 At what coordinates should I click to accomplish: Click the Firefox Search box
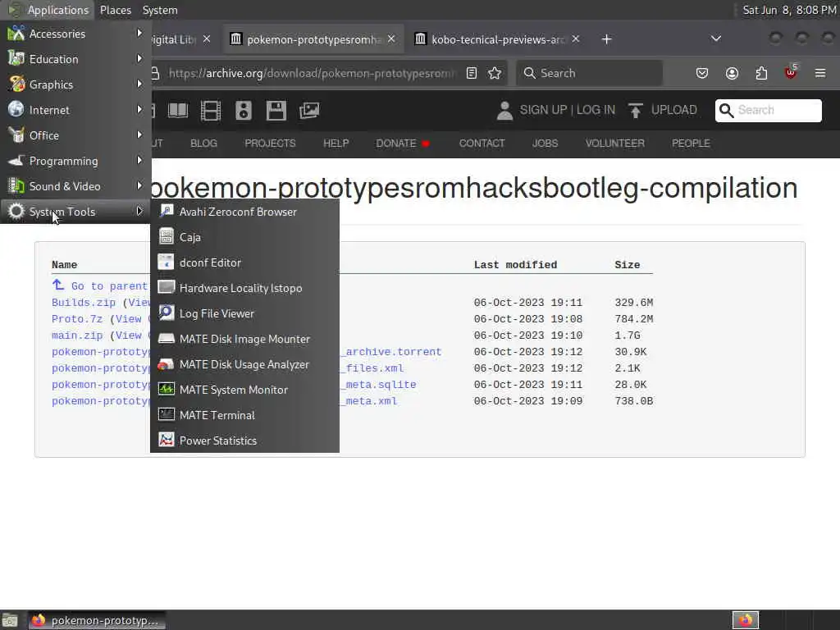(x=589, y=73)
